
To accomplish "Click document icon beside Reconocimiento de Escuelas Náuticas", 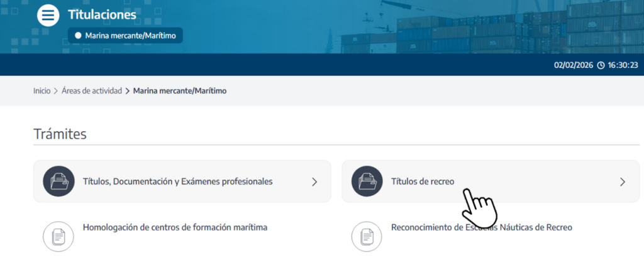I will tap(367, 236).
